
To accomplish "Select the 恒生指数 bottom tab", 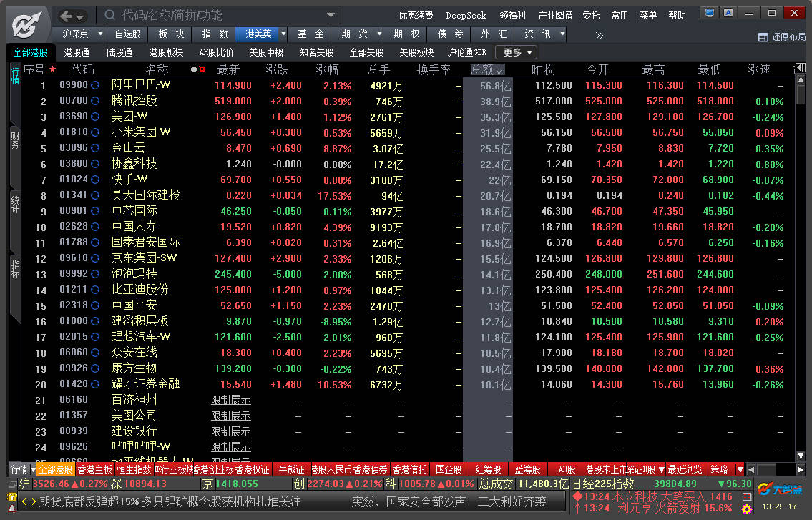I will pyautogui.click(x=134, y=470).
